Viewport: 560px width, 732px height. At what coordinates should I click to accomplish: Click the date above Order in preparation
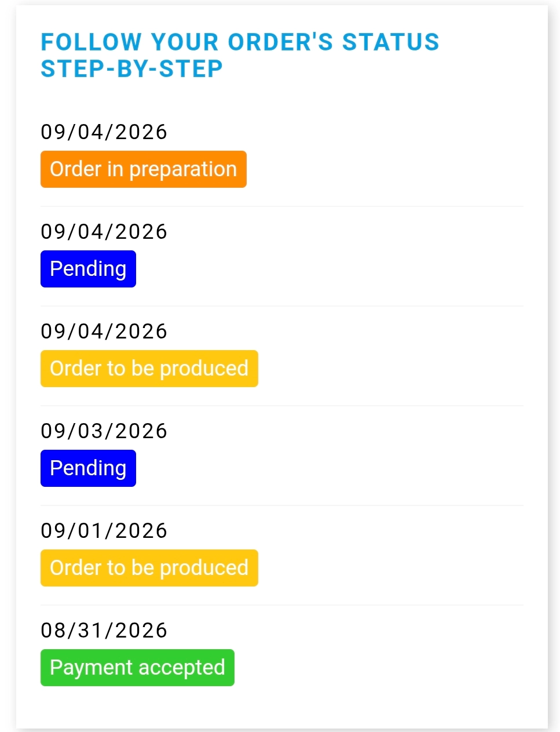(x=104, y=132)
